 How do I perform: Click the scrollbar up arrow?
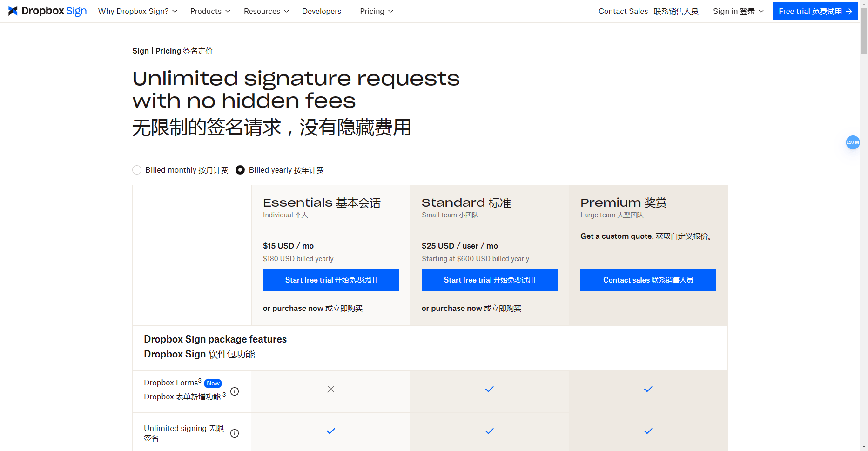[864, 4]
